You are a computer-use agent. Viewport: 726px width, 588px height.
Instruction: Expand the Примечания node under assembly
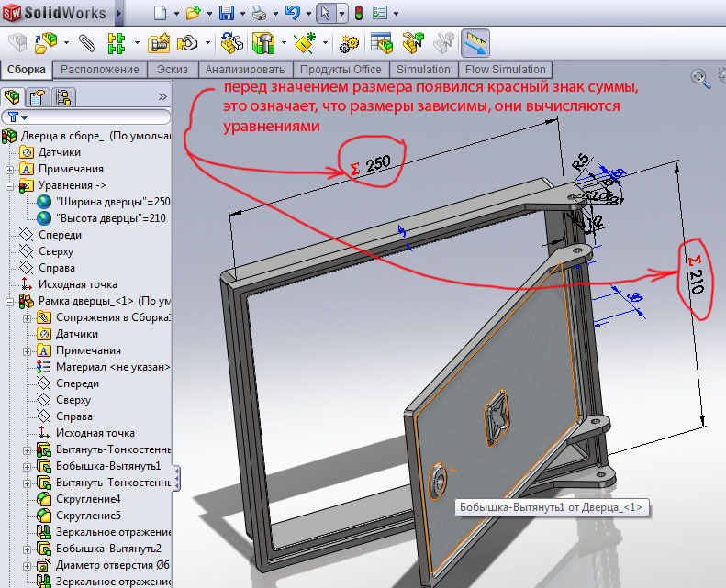[x=9, y=169]
